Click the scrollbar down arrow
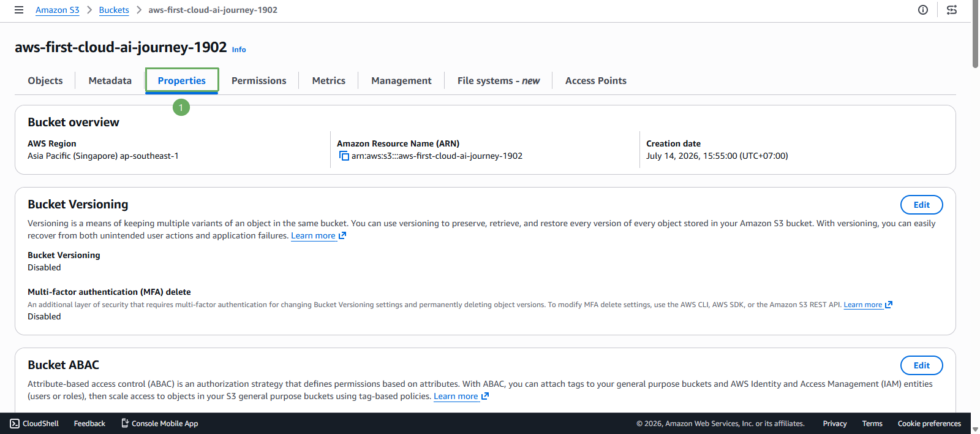Viewport: 980px width, 434px height. [x=975, y=429]
